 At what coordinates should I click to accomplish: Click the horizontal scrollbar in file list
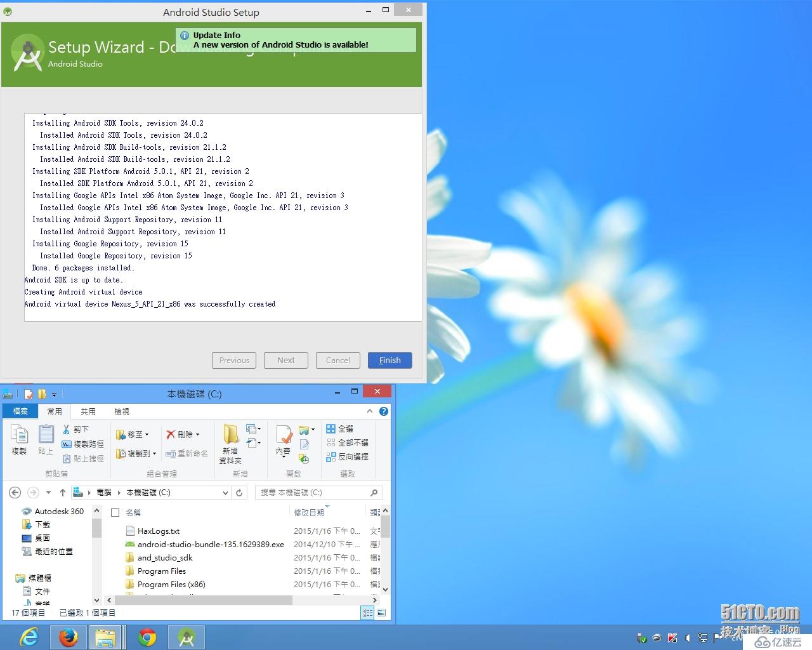click(203, 600)
